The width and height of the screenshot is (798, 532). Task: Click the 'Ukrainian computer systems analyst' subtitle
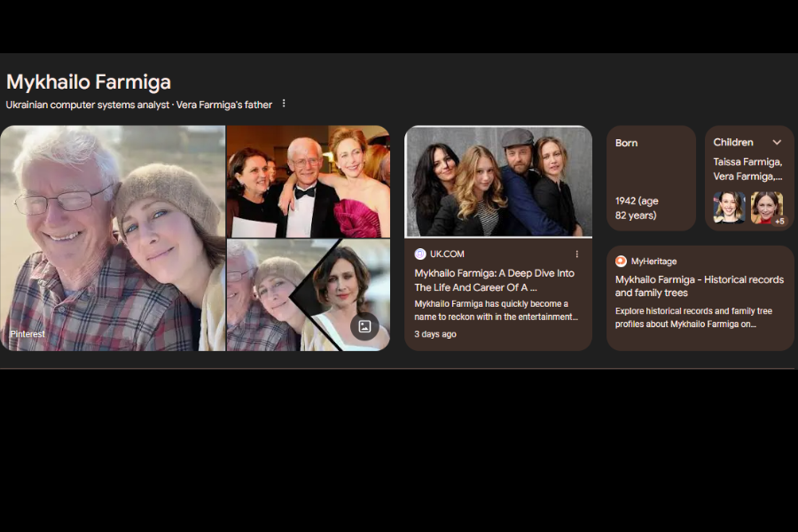click(88, 105)
